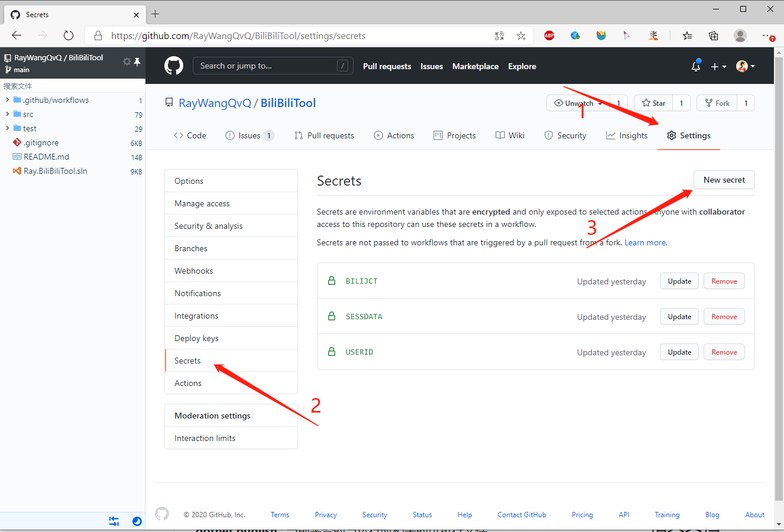Update the USERID secret
784x532 pixels.
[679, 352]
